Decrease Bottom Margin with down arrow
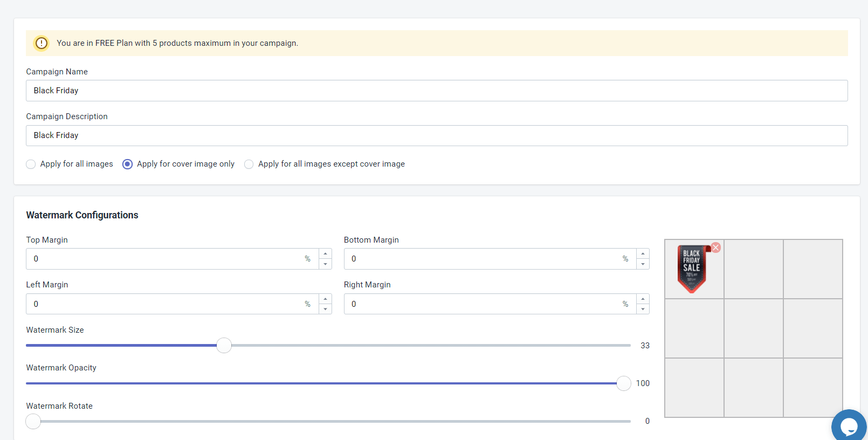This screenshot has width=868, height=440. 643,264
